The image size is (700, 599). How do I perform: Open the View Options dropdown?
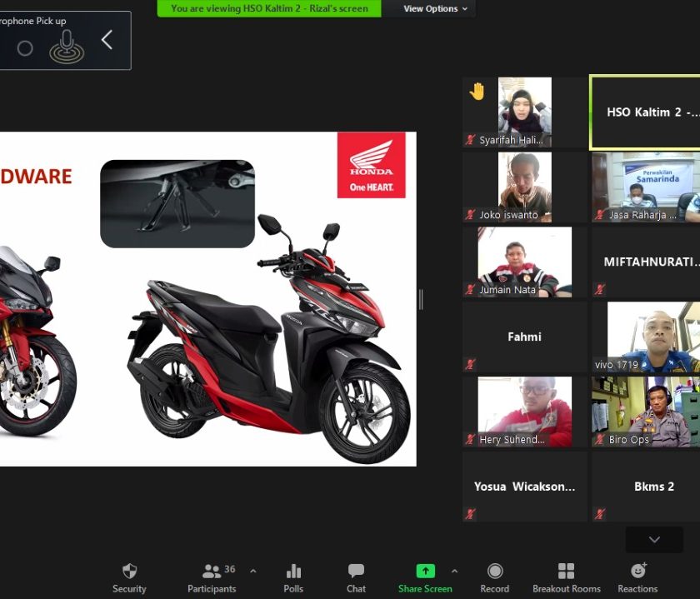[435, 8]
